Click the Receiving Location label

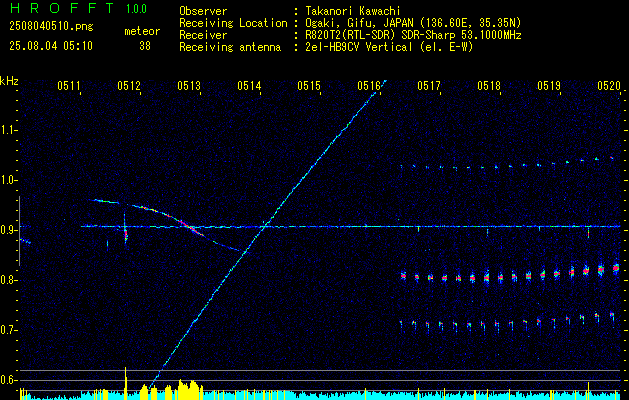click(x=233, y=23)
